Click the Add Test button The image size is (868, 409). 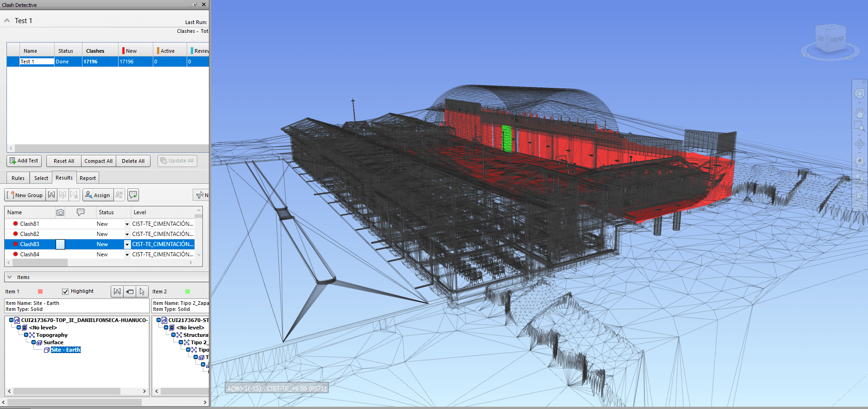pyautogui.click(x=24, y=161)
